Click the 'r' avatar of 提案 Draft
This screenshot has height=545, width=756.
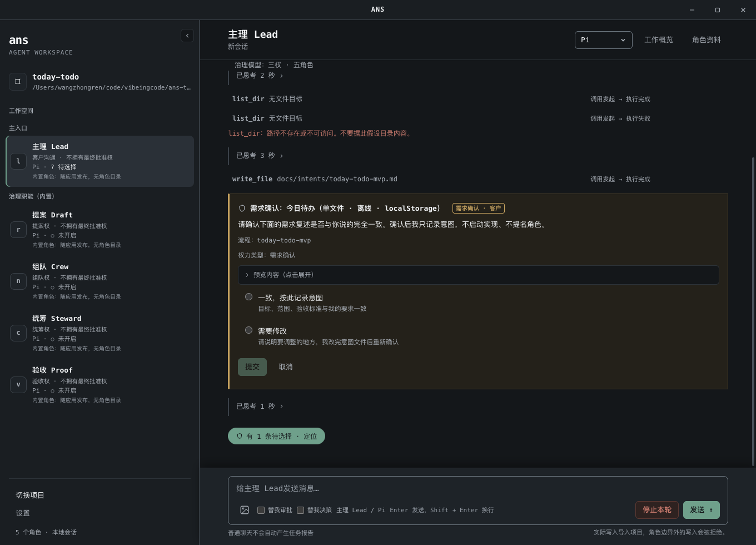pos(18,230)
